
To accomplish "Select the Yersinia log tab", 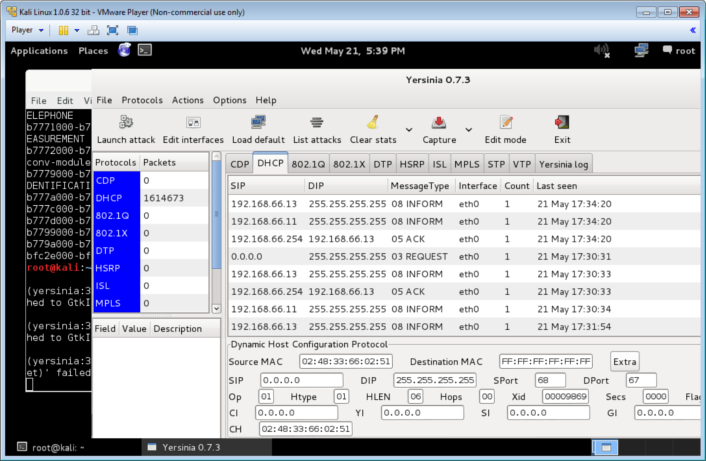I will (x=565, y=164).
